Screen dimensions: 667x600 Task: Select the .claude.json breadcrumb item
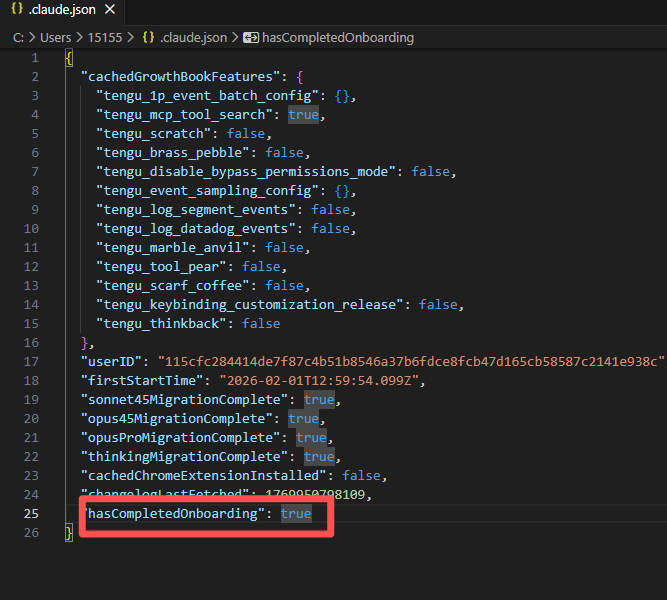pyautogui.click(x=194, y=38)
